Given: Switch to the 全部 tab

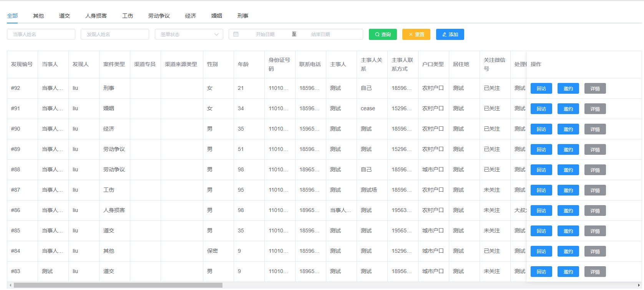Looking at the screenshot, I should click(12, 16).
